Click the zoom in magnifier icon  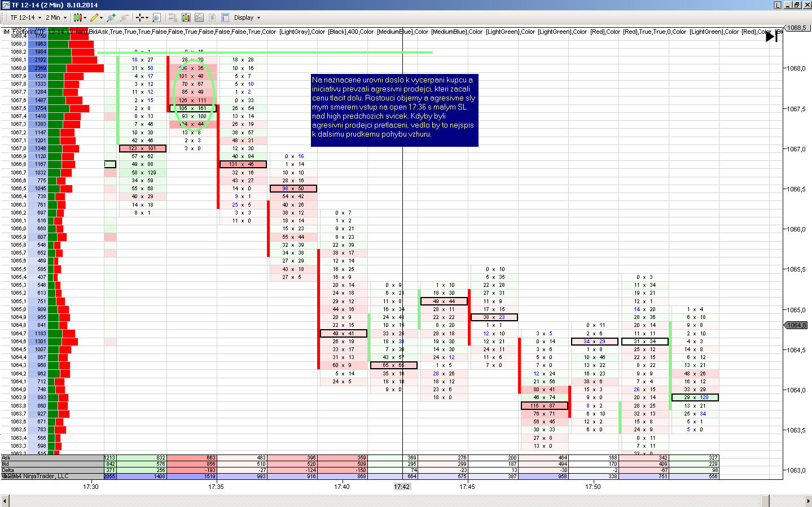(x=111, y=18)
